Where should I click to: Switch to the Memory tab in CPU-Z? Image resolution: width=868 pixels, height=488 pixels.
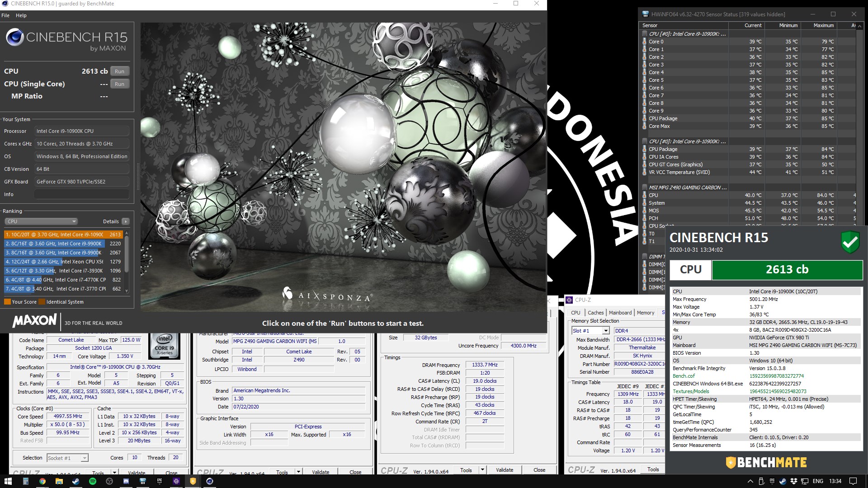click(x=646, y=313)
